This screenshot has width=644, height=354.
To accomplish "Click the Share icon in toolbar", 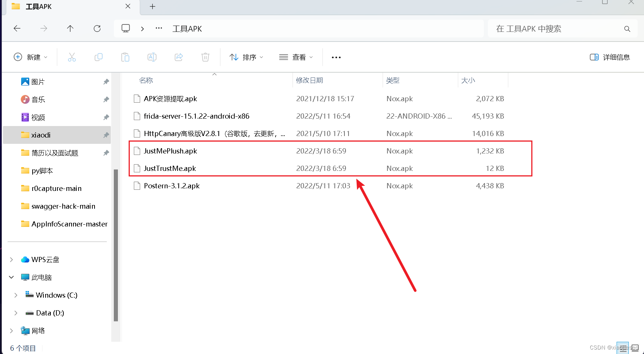I will [x=179, y=57].
